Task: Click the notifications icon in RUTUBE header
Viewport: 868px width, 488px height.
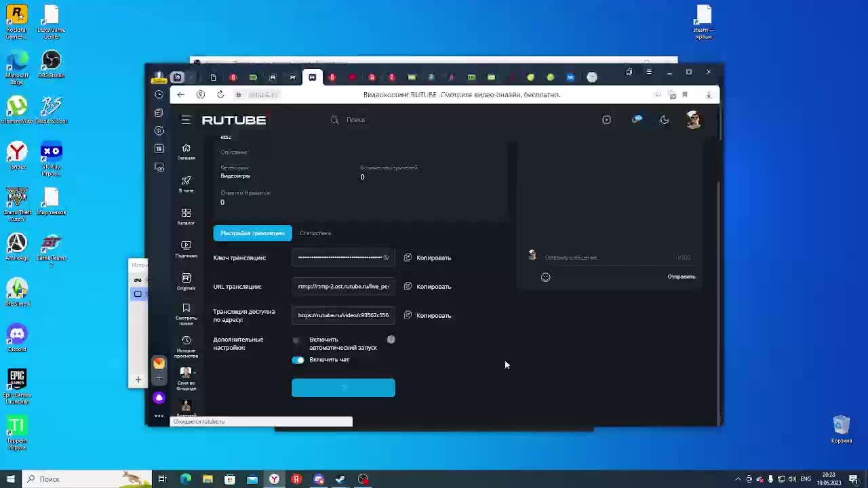Action: pyautogui.click(x=637, y=120)
